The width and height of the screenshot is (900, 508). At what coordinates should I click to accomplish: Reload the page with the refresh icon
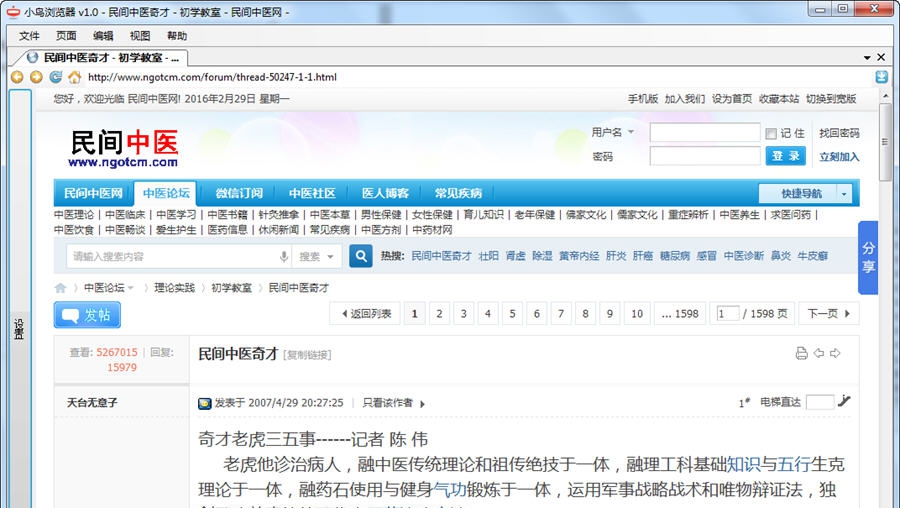coord(56,77)
